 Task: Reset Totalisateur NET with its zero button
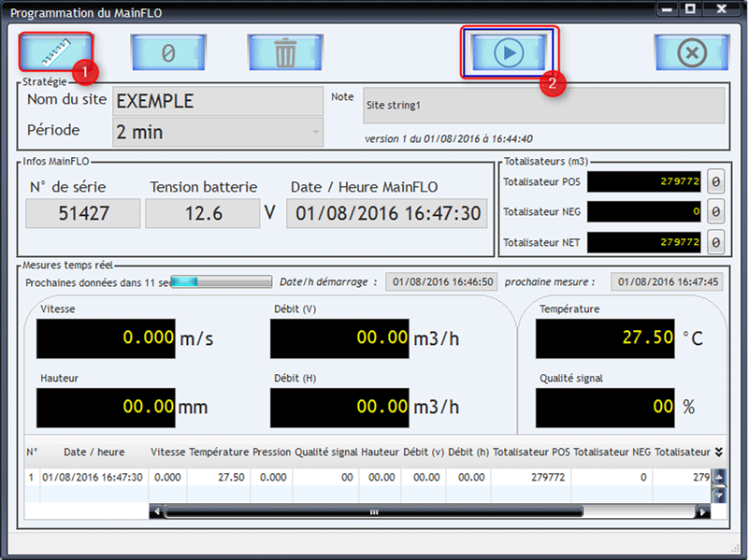pos(715,242)
